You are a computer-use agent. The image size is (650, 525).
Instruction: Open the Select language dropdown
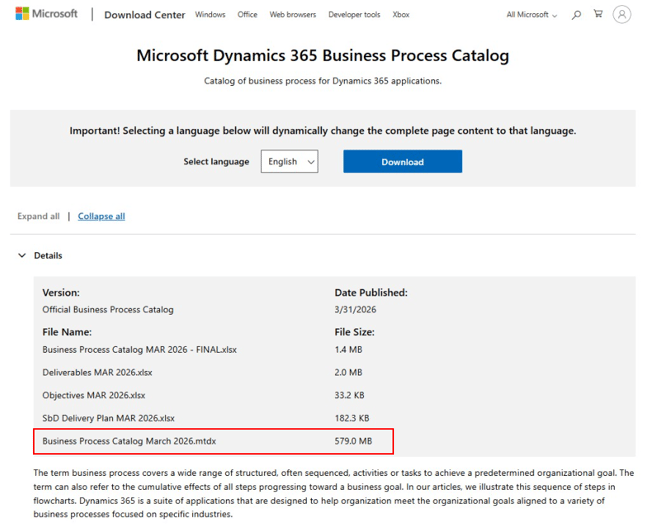[289, 162]
